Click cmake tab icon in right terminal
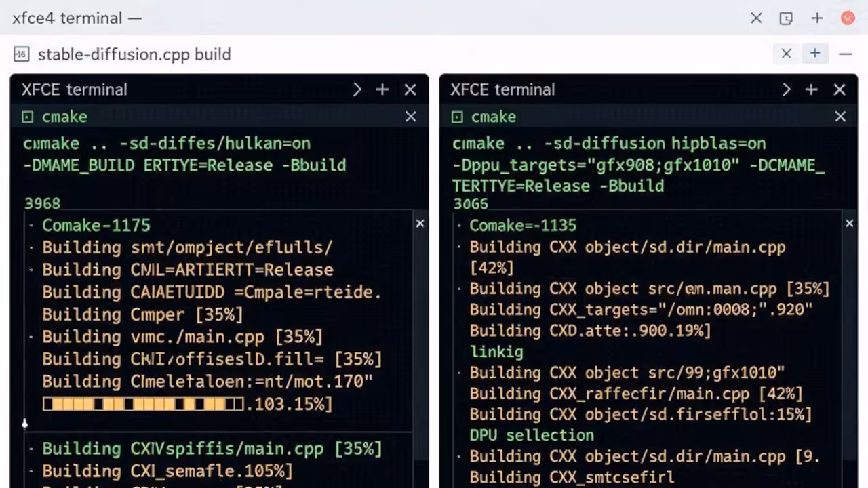Screen dimensions: 868x488 click(x=457, y=117)
